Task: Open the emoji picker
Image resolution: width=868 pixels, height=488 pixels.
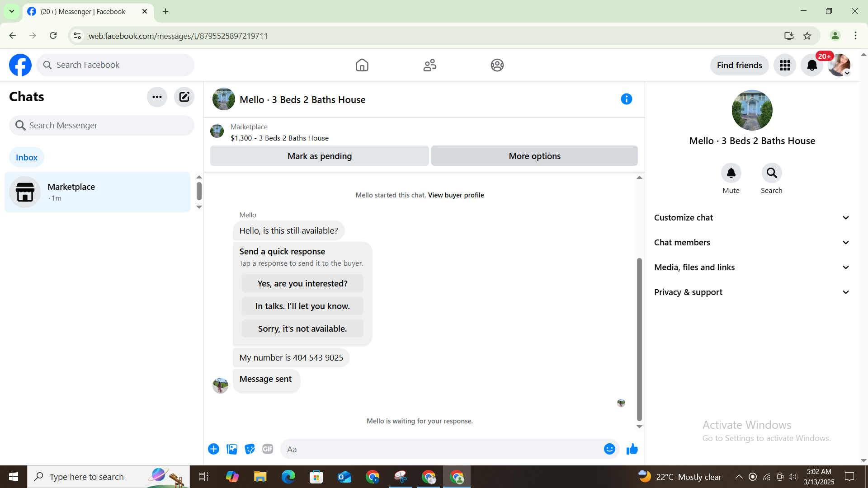Action: pos(609,449)
